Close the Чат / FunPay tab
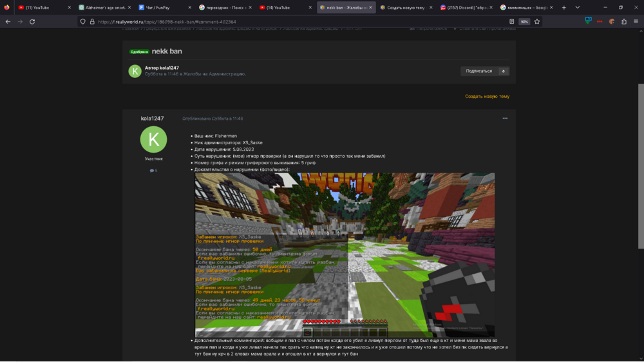Viewport: 644px width, 362px height. click(189, 7)
